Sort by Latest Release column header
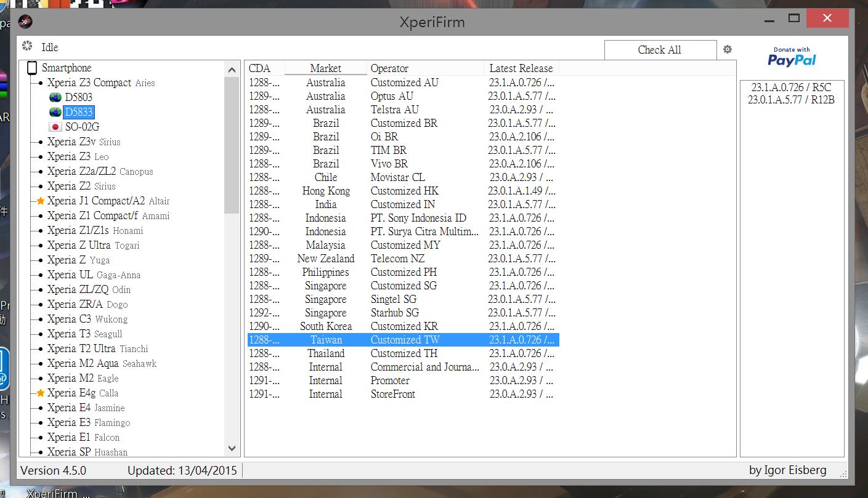This screenshot has height=498, width=868. coord(521,68)
